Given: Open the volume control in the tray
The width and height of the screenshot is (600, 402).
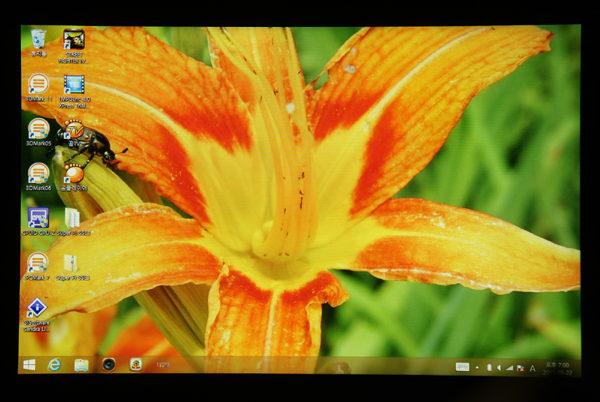Looking at the screenshot, I should point(499,368).
